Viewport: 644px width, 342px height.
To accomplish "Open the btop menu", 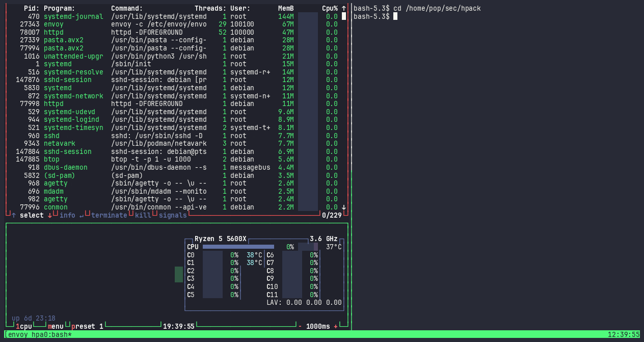I will [x=56, y=326].
